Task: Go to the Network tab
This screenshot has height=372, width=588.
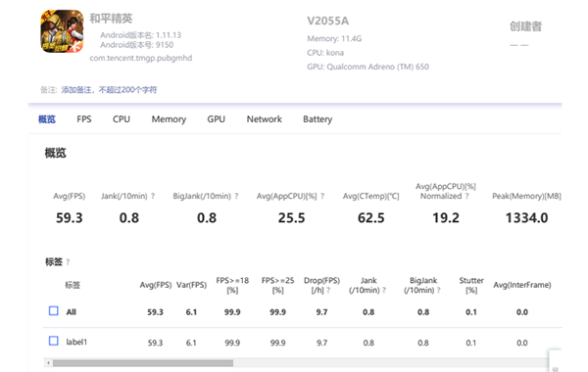Action: [264, 119]
